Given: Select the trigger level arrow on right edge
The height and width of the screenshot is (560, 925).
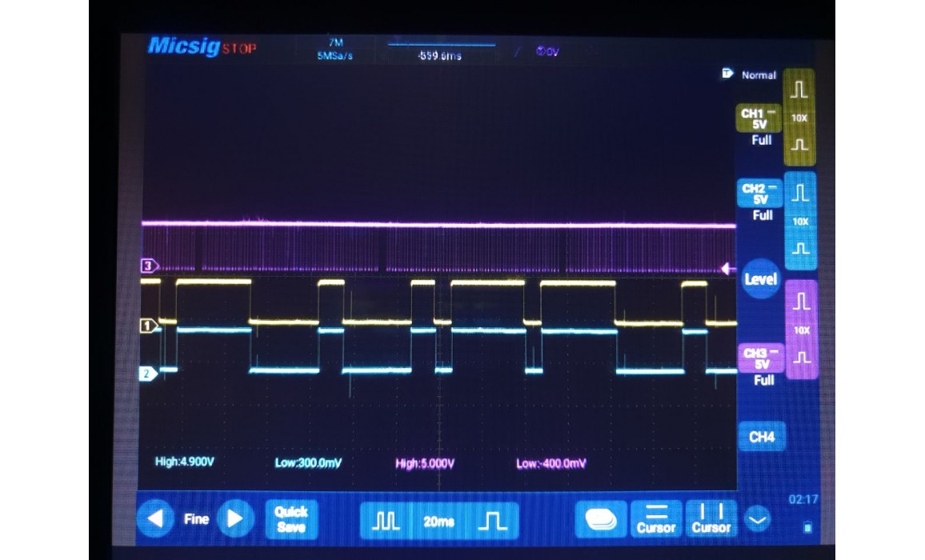Looking at the screenshot, I should (727, 269).
